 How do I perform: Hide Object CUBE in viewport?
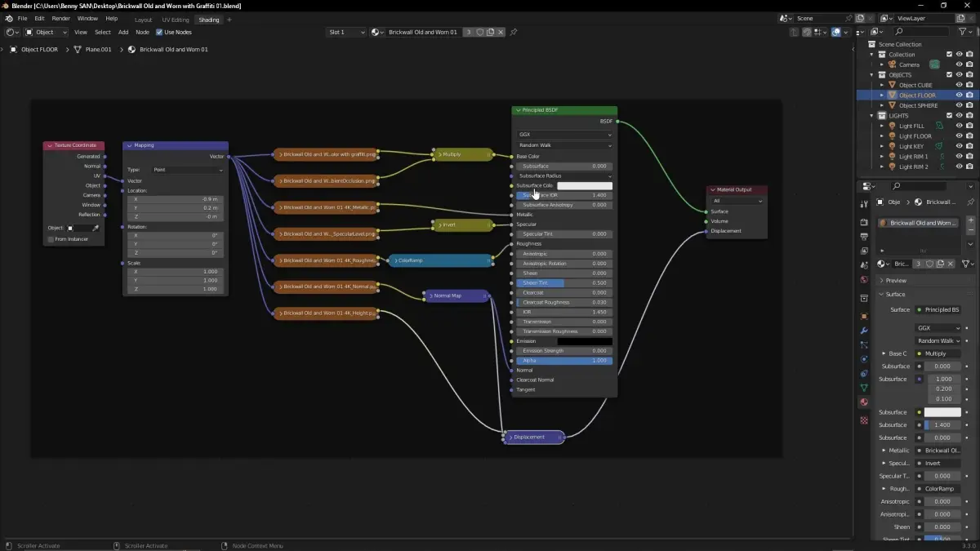[960, 85]
